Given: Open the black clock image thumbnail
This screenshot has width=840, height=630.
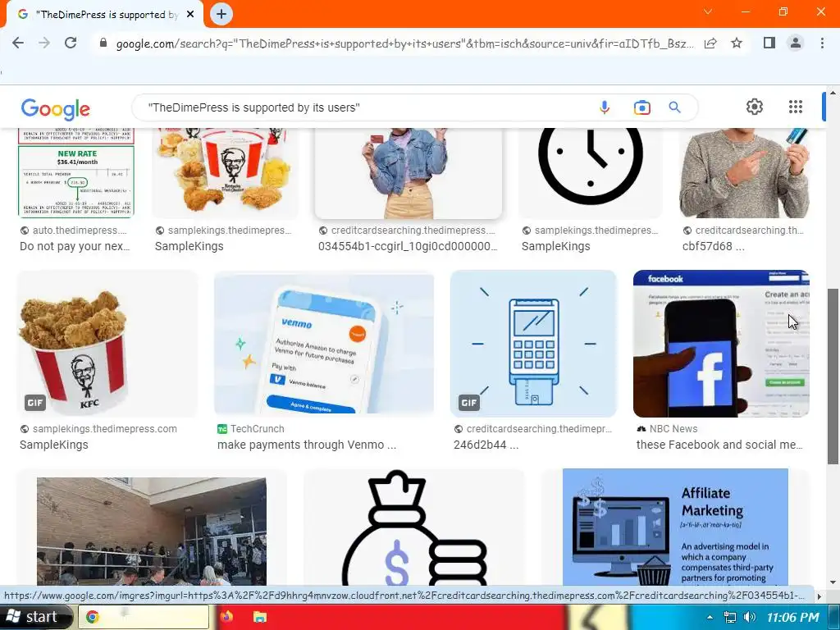Looking at the screenshot, I should [591, 172].
